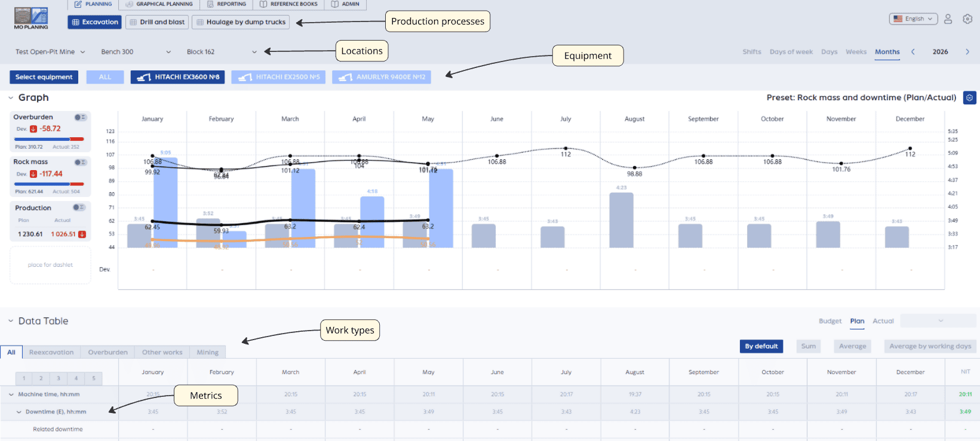
Task: Click the Select equipment button
Action: click(x=44, y=77)
